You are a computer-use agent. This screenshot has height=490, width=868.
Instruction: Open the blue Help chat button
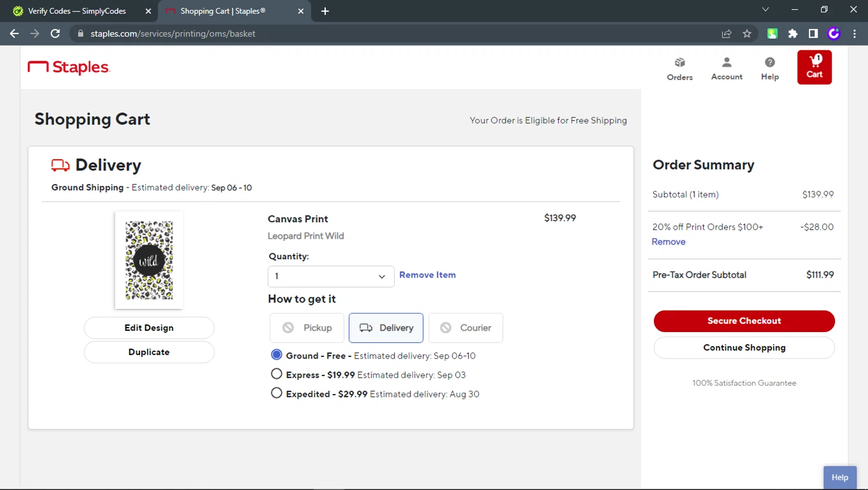(x=840, y=477)
